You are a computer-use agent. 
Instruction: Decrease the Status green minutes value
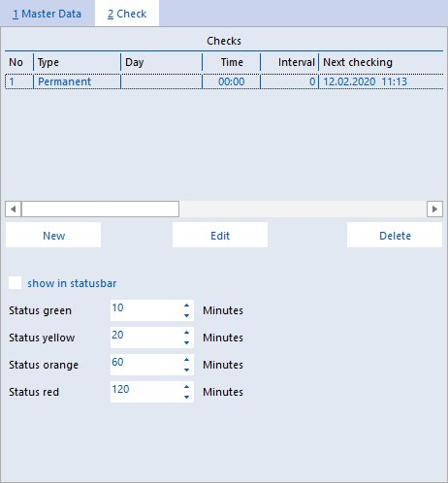[186, 315]
